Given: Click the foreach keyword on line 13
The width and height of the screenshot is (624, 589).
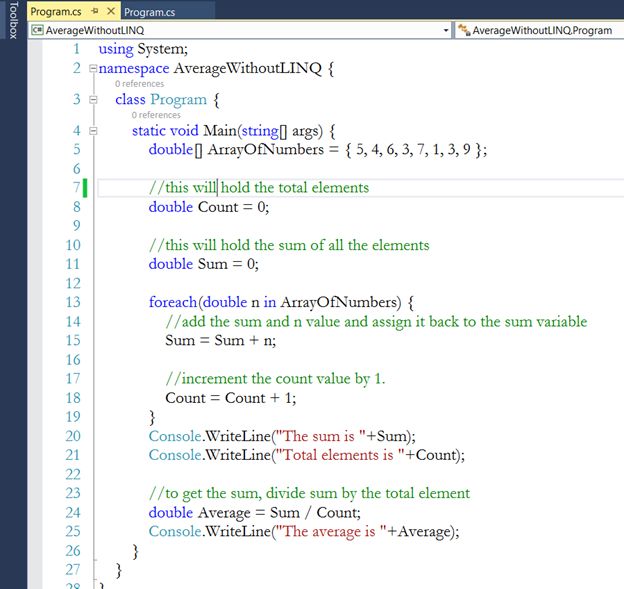Looking at the screenshot, I should pyautogui.click(x=175, y=302).
